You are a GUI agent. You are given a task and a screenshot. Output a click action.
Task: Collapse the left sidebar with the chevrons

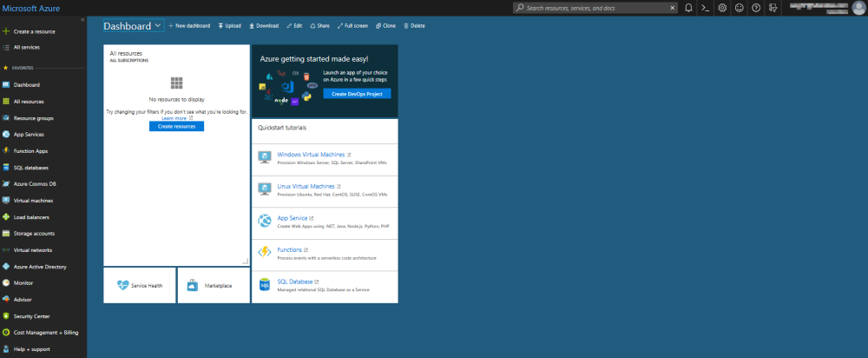pyautogui.click(x=82, y=19)
